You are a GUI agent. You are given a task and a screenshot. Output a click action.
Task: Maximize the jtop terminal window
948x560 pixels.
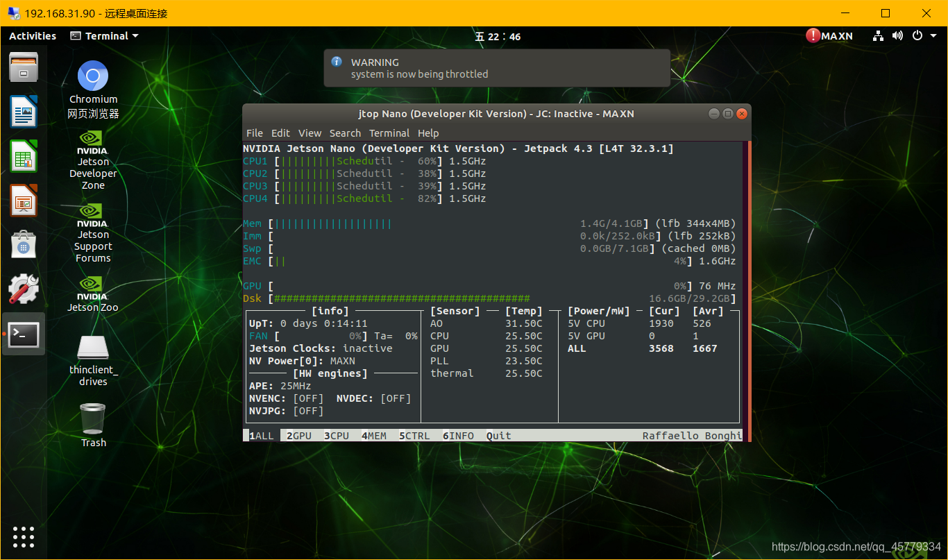[727, 114]
